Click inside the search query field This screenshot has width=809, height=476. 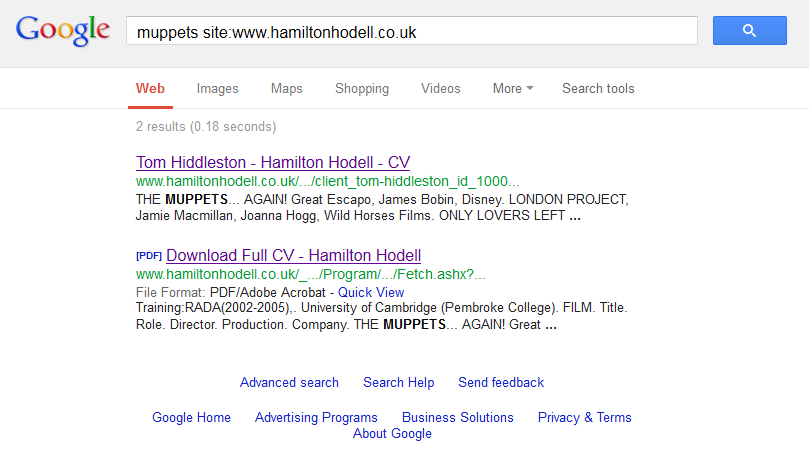pyautogui.click(x=410, y=32)
